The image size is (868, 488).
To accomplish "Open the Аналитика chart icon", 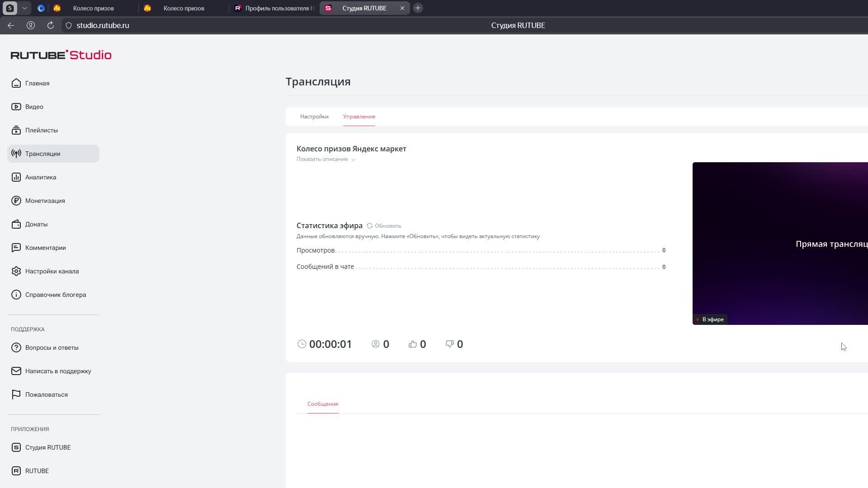I will point(16,177).
